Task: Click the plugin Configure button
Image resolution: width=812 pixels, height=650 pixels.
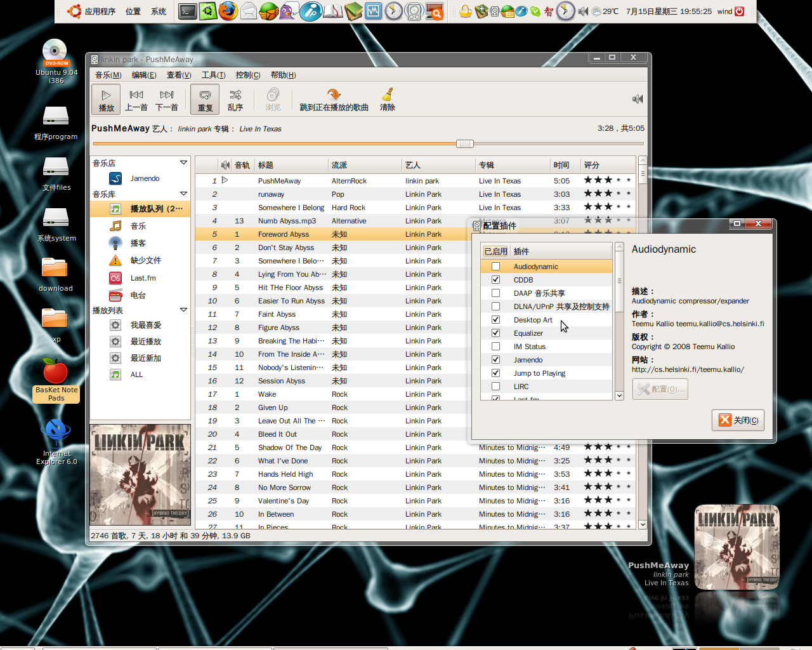Action: [660, 389]
